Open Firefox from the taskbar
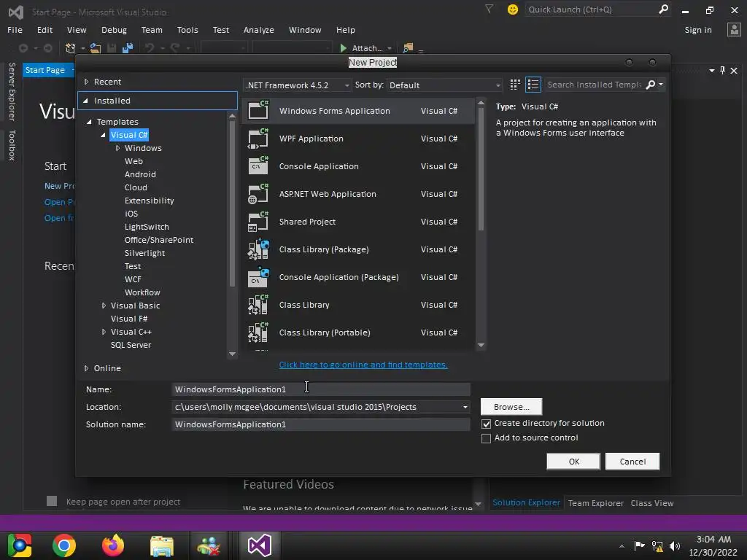The height and width of the screenshot is (560, 747). coord(113,545)
